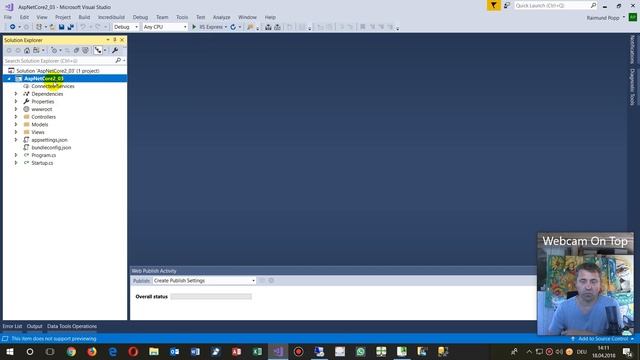Open the Diagnostic Tools side tab
Image resolution: width=640 pixels, height=360 pixels.
point(632,87)
